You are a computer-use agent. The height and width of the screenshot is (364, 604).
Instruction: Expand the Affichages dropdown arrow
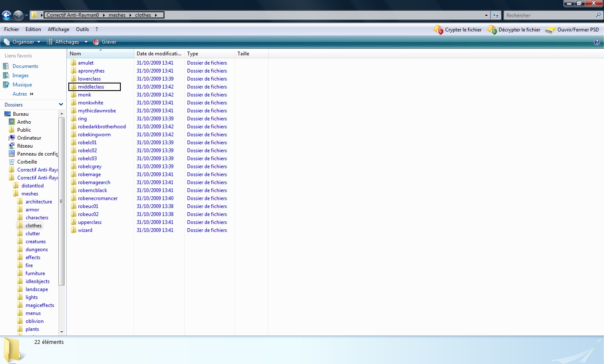(86, 42)
